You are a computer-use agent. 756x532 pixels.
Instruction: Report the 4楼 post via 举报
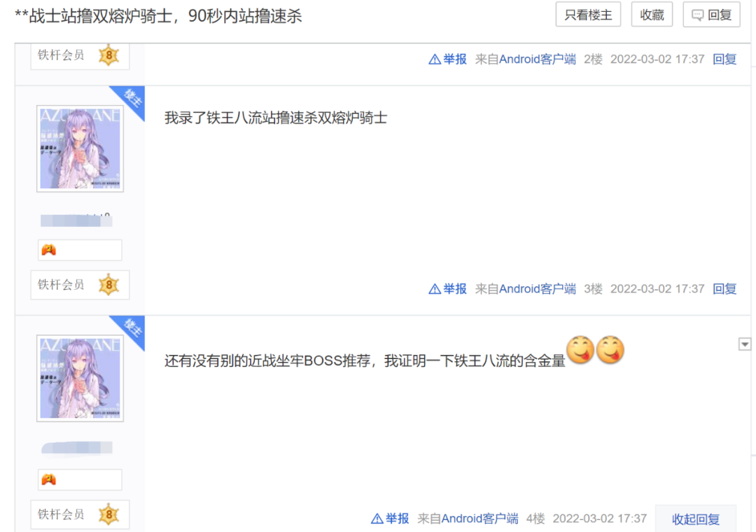[390, 519]
